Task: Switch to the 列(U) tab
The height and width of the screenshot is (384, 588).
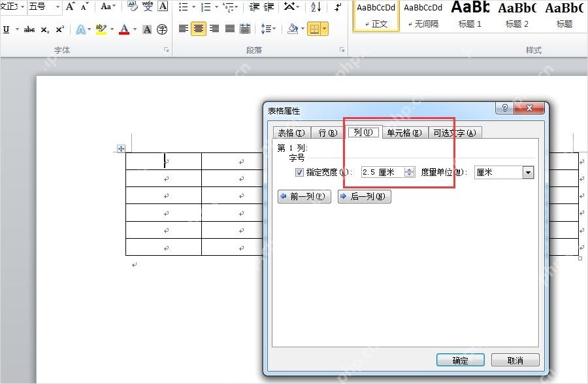Action: [x=363, y=132]
